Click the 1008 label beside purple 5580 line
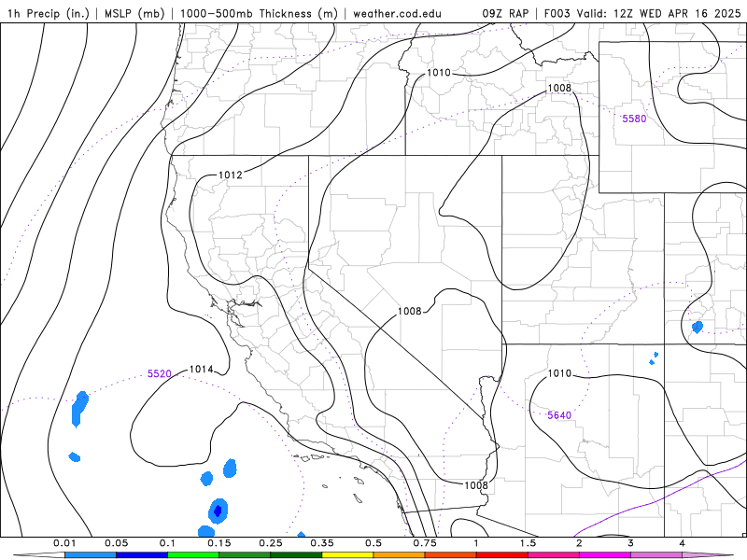The width and height of the screenshot is (747, 560). 559,88
